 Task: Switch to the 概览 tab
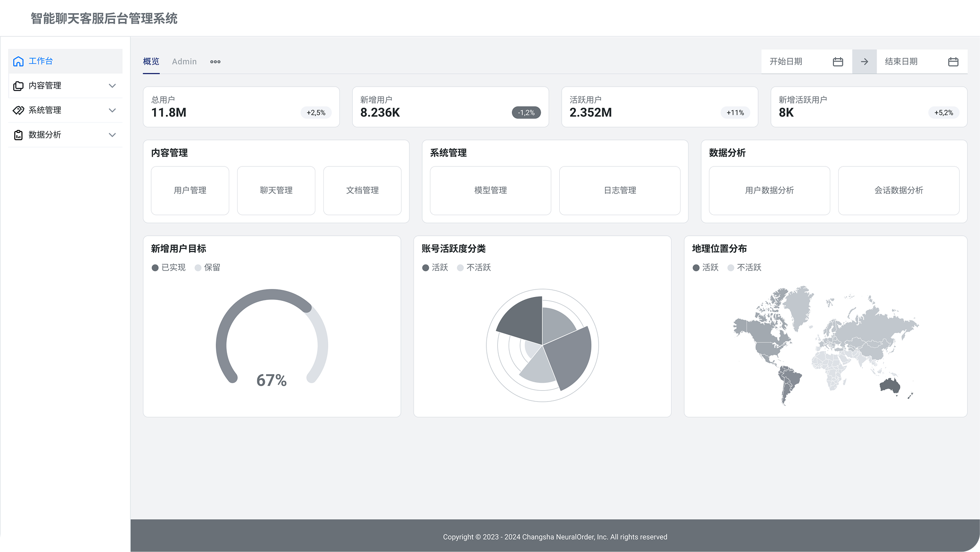click(151, 61)
